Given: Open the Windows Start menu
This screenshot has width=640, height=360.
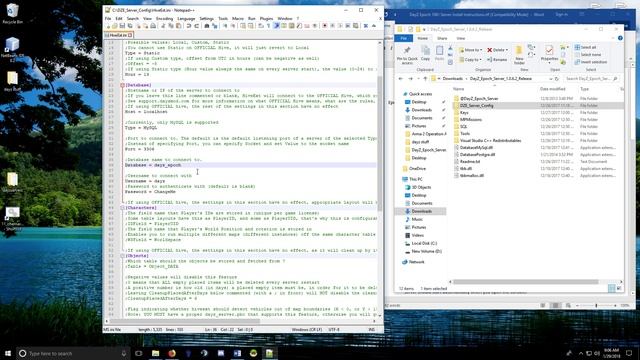Looking at the screenshot, I should (8, 353).
